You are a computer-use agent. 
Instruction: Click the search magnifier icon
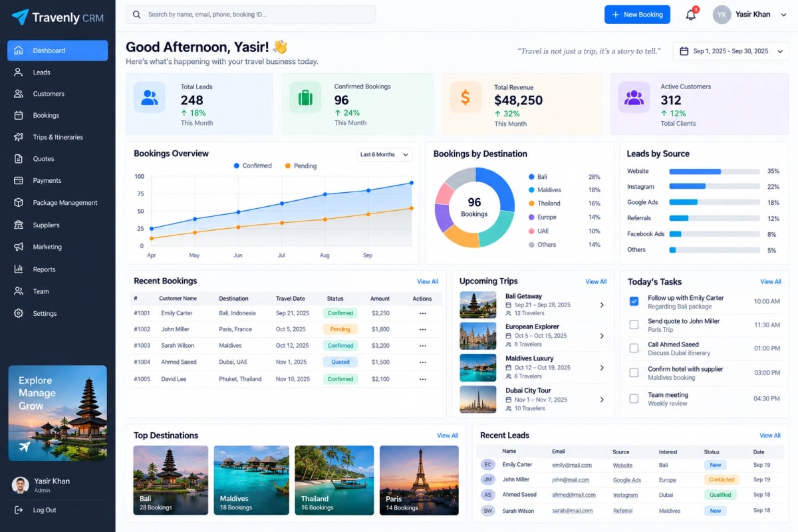[137, 14]
